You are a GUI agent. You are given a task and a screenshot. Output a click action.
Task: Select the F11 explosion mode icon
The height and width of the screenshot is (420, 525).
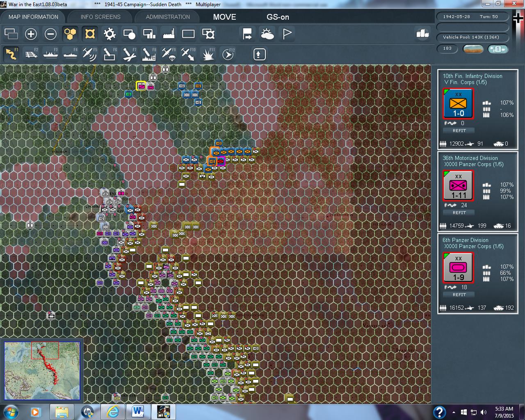tap(208, 54)
